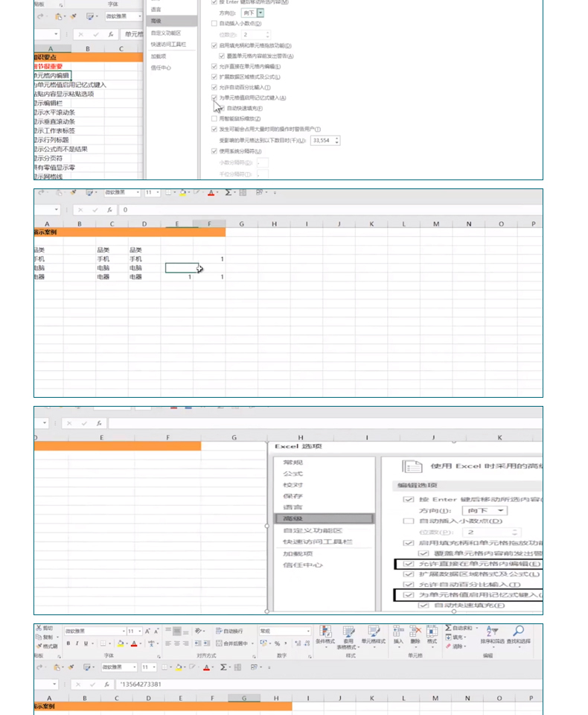Viewport: 588px width, 715px height.
Task: Select 快速访问工具栏 in the third panel options list
Action: pos(318,541)
